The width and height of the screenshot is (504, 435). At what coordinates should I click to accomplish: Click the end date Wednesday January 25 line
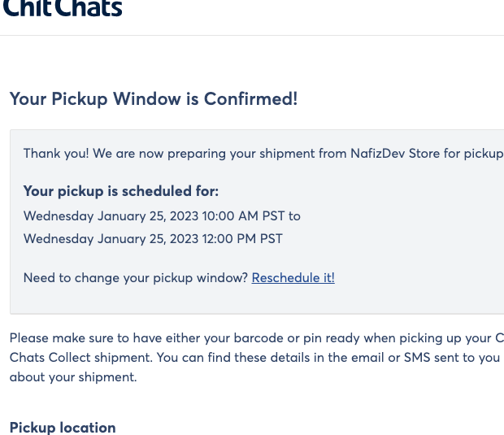tap(153, 239)
